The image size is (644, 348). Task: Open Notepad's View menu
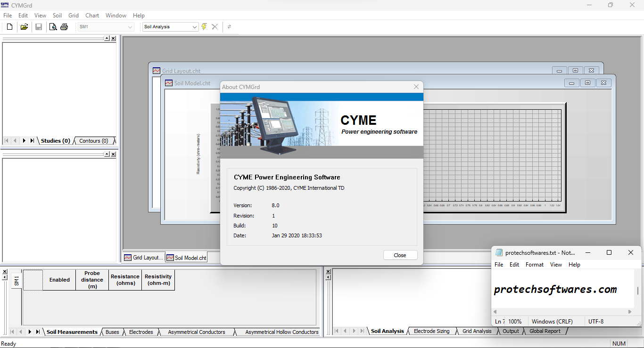(x=556, y=265)
